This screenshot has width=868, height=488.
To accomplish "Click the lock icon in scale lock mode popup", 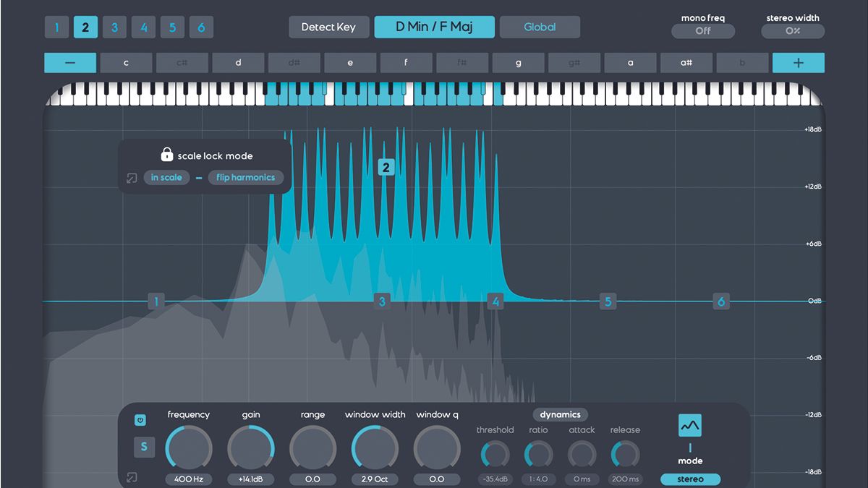I will coord(166,154).
